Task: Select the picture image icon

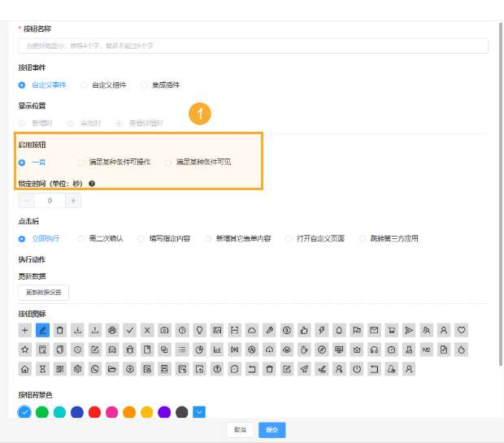Action: (x=217, y=330)
